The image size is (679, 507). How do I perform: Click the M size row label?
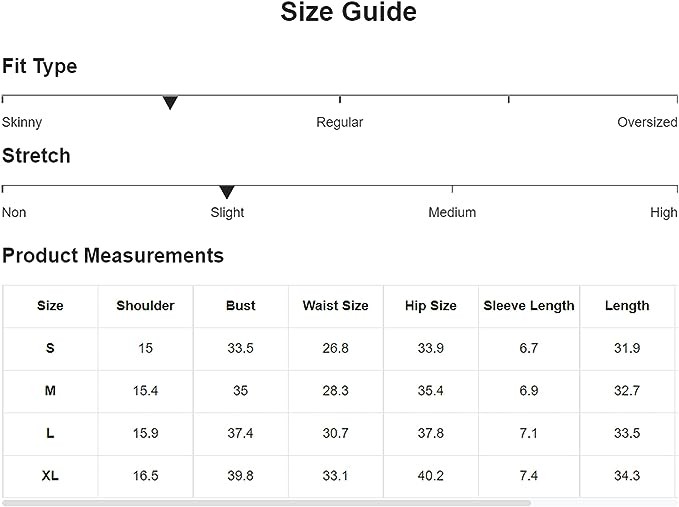(50, 391)
